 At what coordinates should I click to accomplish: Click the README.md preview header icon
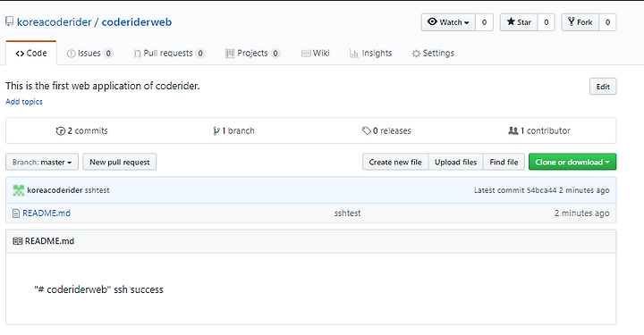(18, 241)
